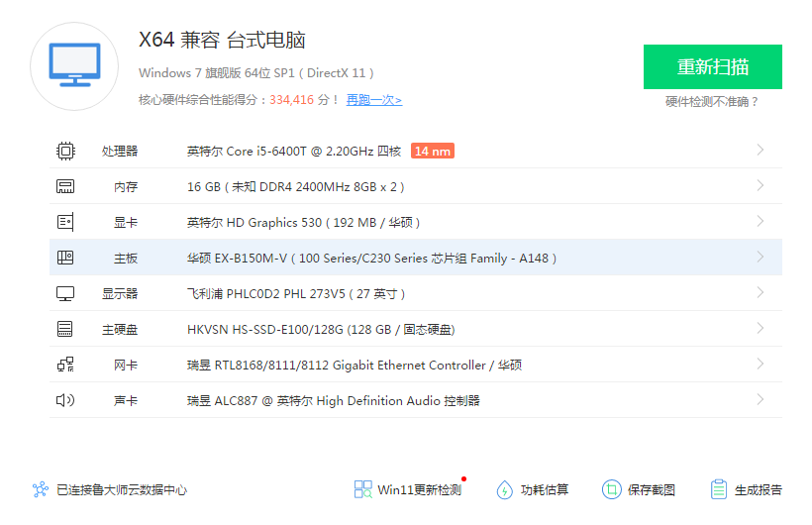Click the sound card speaker icon
812x525 pixels.
(65, 400)
